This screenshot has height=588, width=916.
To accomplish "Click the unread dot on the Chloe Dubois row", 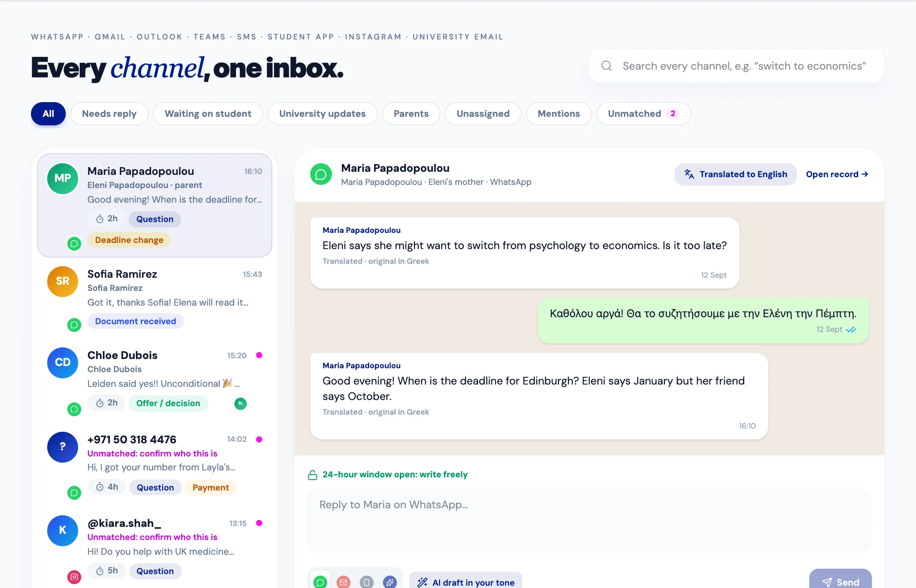I will (x=259, y=355).
